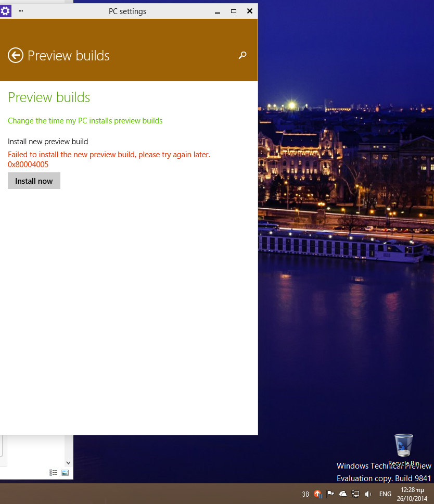The width and height of the screenshot is (434, 504).
Task: Click the Install now button
Action: tap(34, 181)
